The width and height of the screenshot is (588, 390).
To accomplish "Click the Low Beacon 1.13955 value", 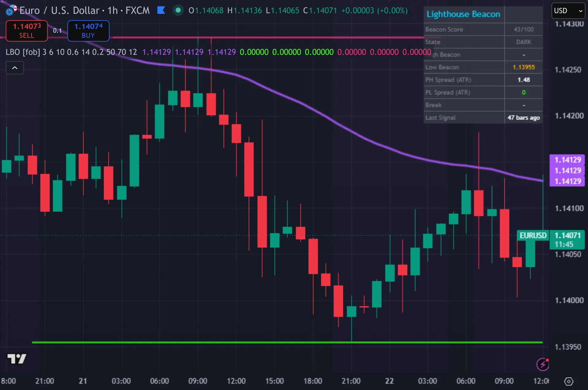I will coord(524,67).
